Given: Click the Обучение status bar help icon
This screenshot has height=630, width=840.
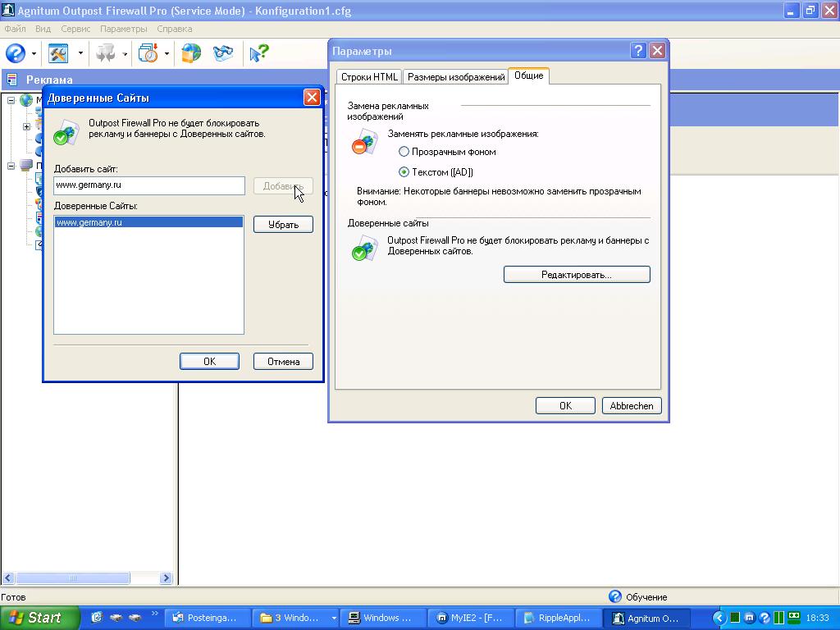Looking at the screenshot, I should pos(615,596).
